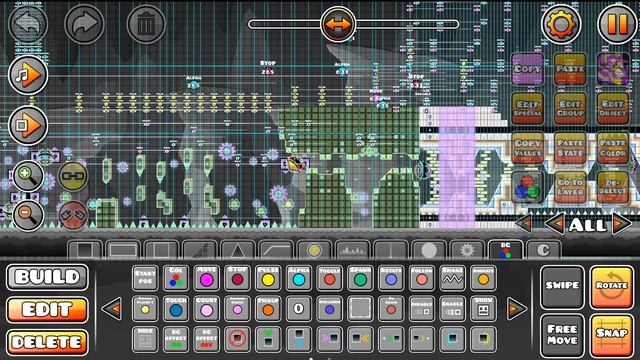The image size is (640, 360).
Task: Open the solid blocks tab
Action: (85, 250)
